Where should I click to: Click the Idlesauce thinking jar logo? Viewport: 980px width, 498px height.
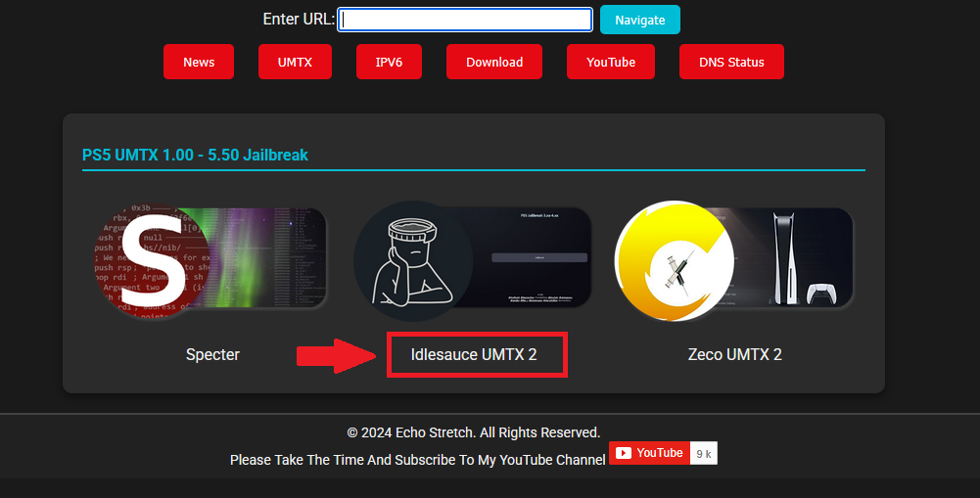point(413,261)
